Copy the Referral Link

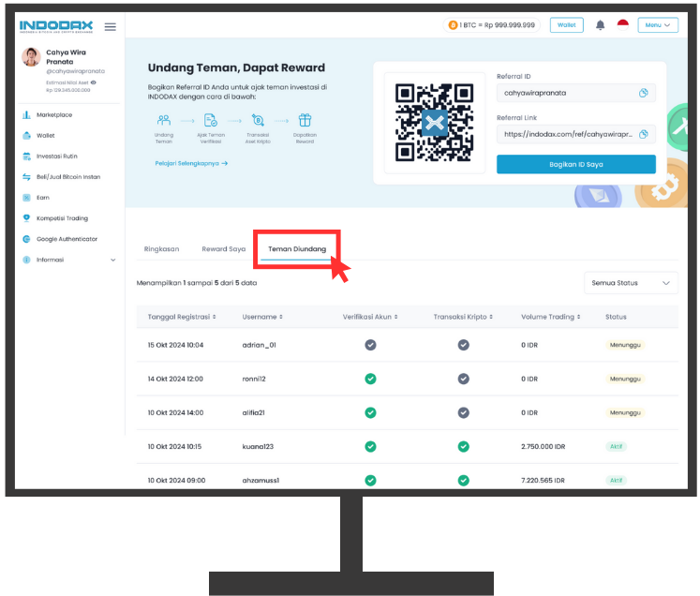[x=643, y=134]
